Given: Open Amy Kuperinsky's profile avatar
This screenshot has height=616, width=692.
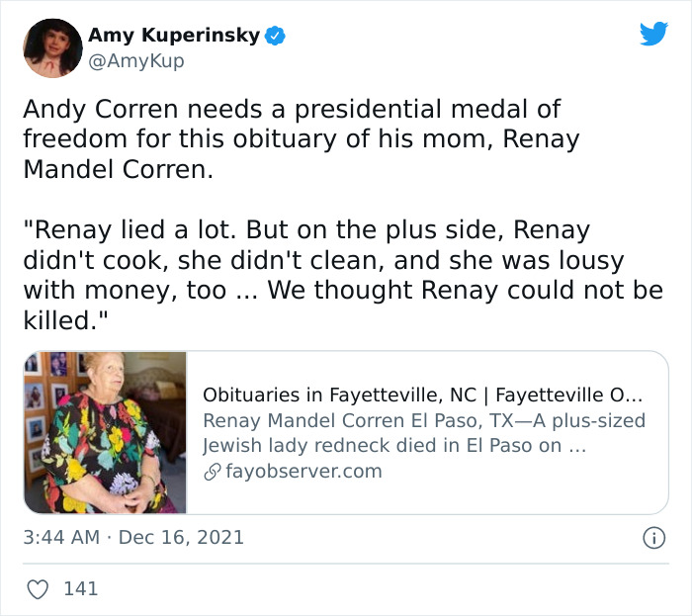Looking at the screenshot, I should [x=52, y=48].
